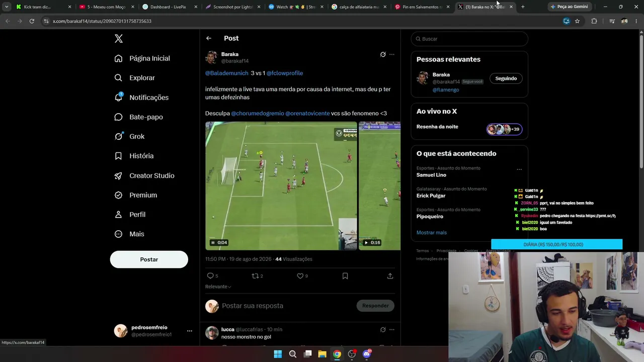Click the Termos footer link
The image size is (644, 362).
[423, 251]
